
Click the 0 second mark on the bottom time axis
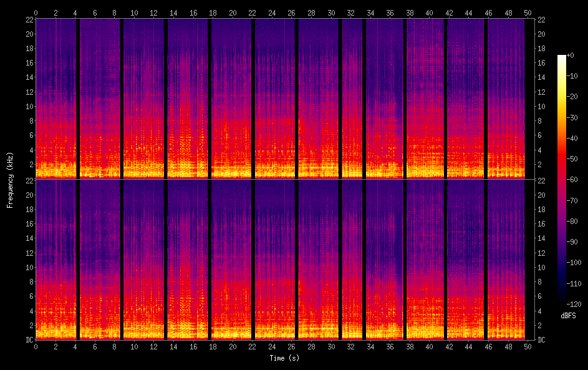[36, 346]
